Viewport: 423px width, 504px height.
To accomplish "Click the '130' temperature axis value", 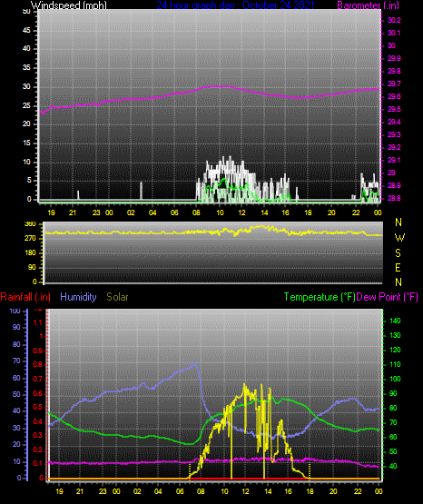I will pyautogui.click(x=395, y=336).
